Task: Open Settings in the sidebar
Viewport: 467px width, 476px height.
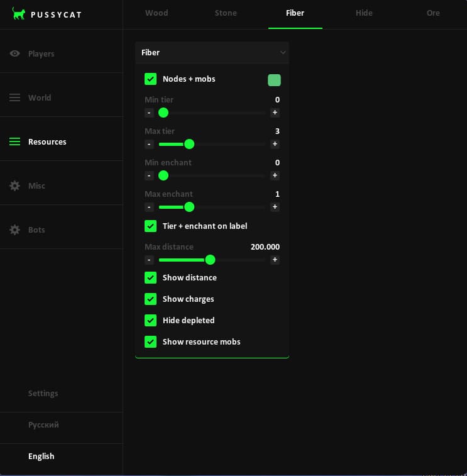Action: tap(43, 394)
